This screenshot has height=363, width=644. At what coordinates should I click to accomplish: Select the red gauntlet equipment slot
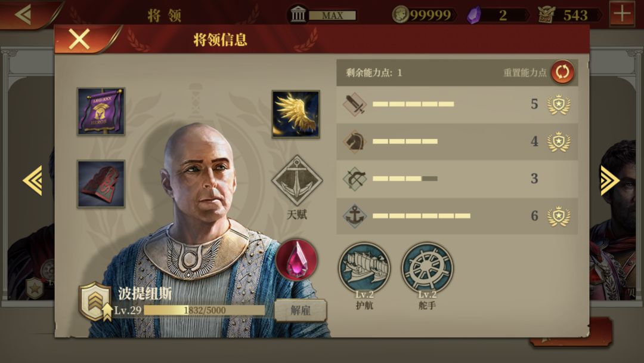[x=101, y=184]
